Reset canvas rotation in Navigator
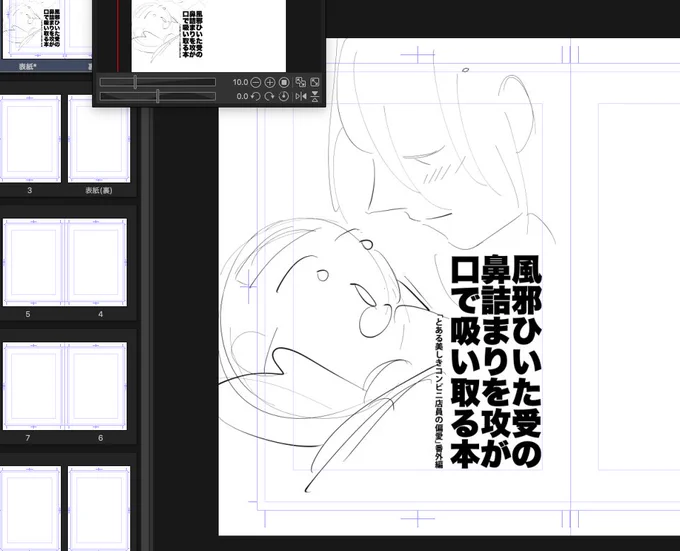 pyautogui.click(x=284, y=96)
